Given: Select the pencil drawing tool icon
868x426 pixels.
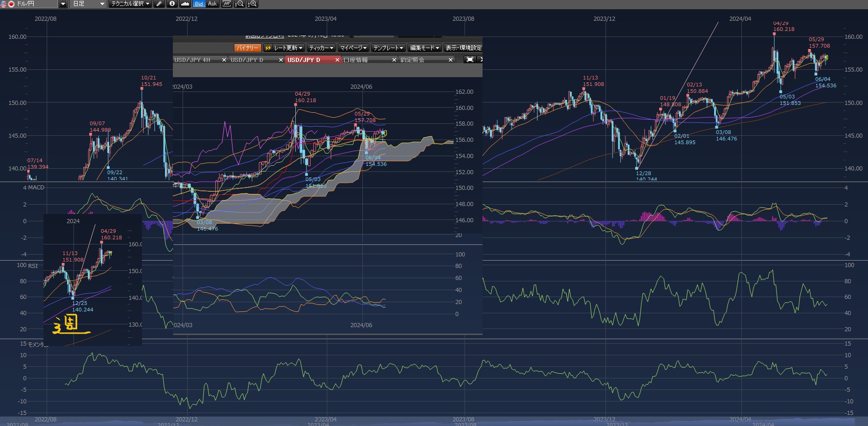Looking at the screenshot, I should click(x=159, y=4).
